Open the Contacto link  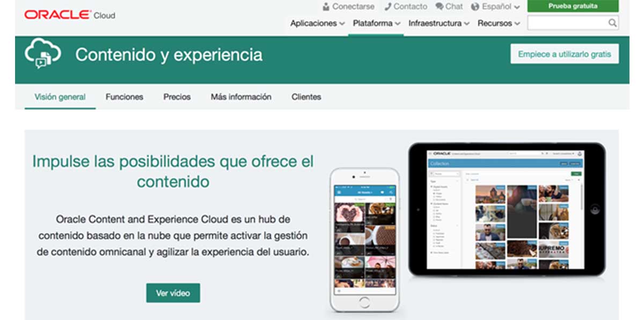click(x=411, y=7)
